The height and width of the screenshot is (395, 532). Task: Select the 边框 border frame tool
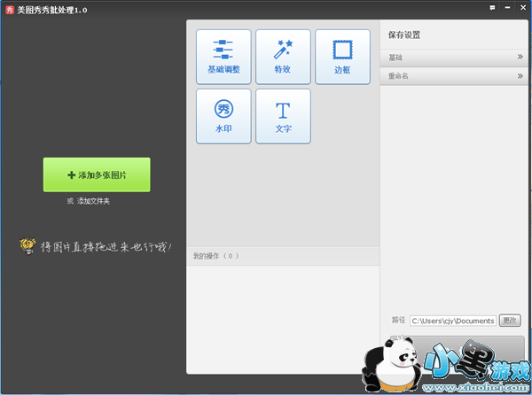[x=342, y=57]
